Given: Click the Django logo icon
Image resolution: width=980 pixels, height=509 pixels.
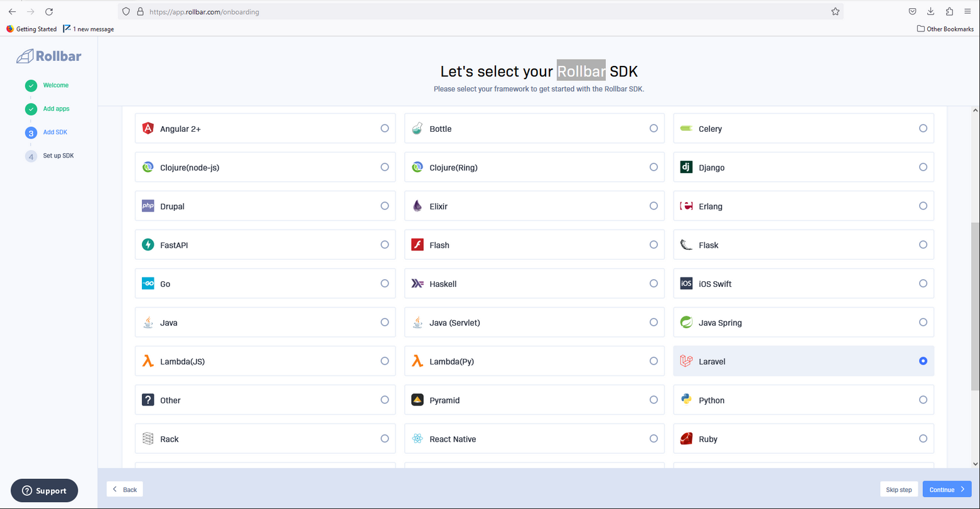Looking at the screenshot, I should pyautogui.click(x=686, y=168).
